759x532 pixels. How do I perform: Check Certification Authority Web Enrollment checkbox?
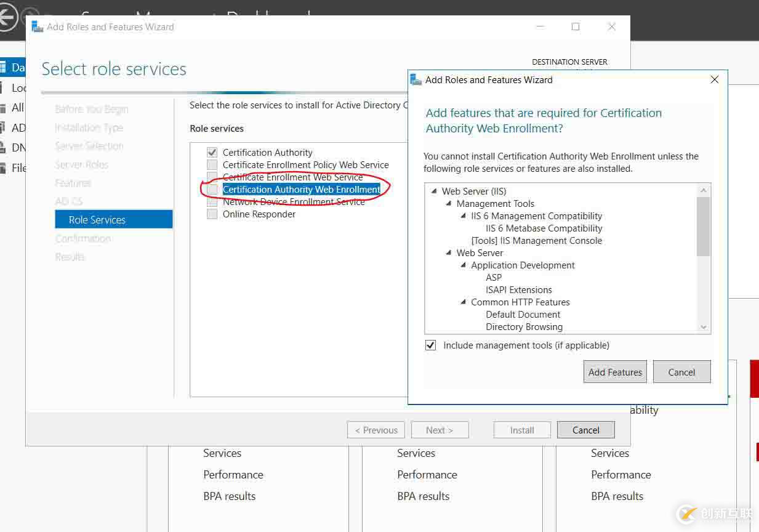coord(212,190)
